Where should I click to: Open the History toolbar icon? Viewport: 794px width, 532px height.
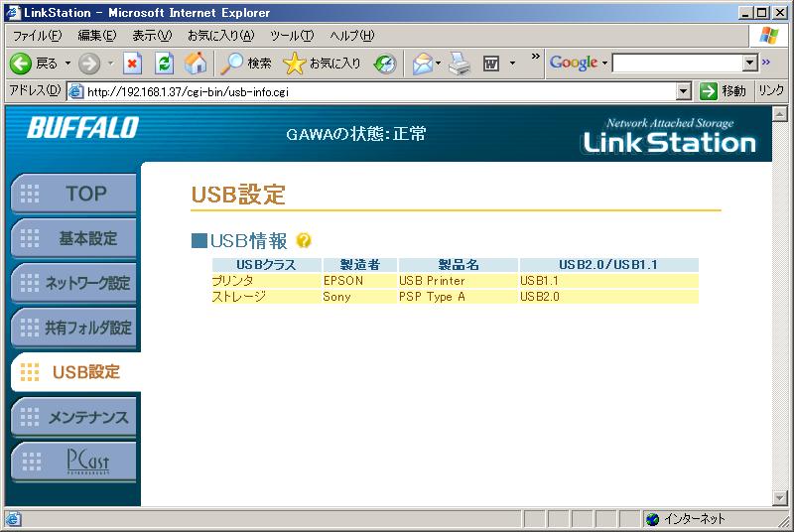pos(385,64)
